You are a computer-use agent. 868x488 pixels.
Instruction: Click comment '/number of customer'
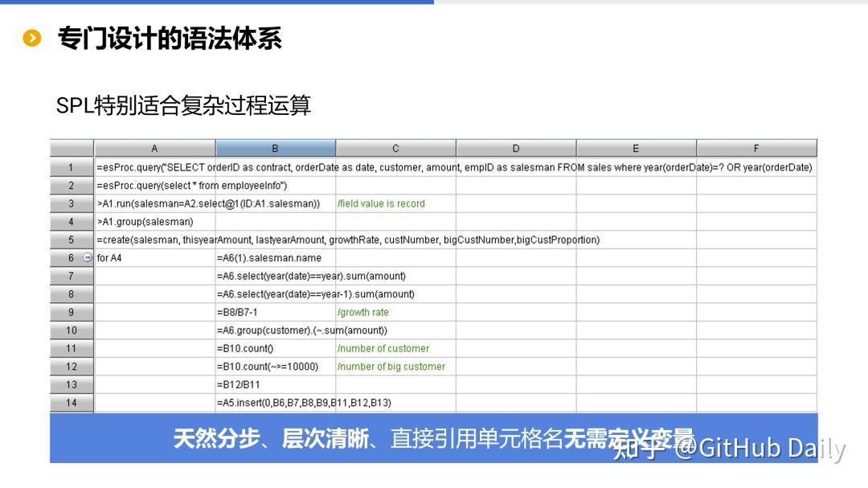[383, 348]
